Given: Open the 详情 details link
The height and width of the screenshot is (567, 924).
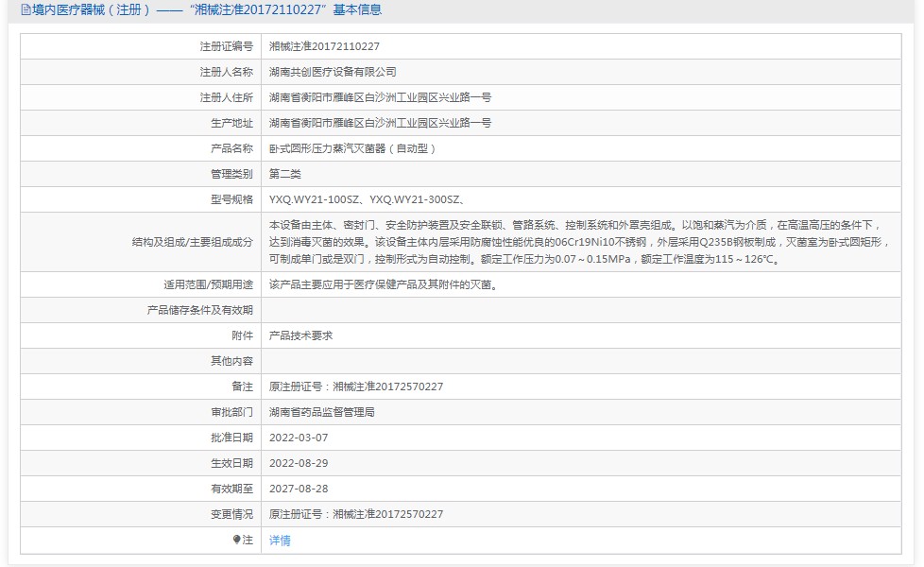Looking at the screenshot, I should pyautogui.click(x=280, y=540).
